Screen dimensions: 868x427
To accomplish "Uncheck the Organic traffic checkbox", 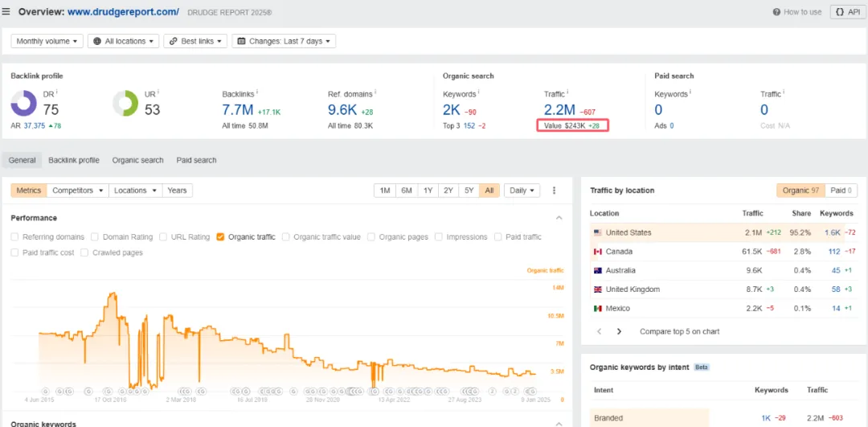I will point(220,237).
